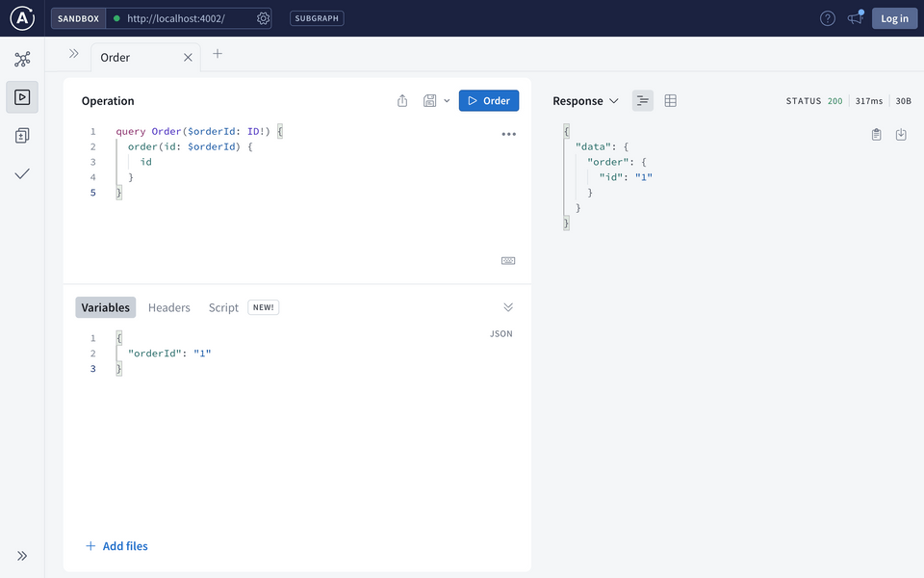Image resolution: width=924 pixels, height=578 pixels.
Task: Click the "orderId": "1" variable line
Action: click(x=169, y=354)
